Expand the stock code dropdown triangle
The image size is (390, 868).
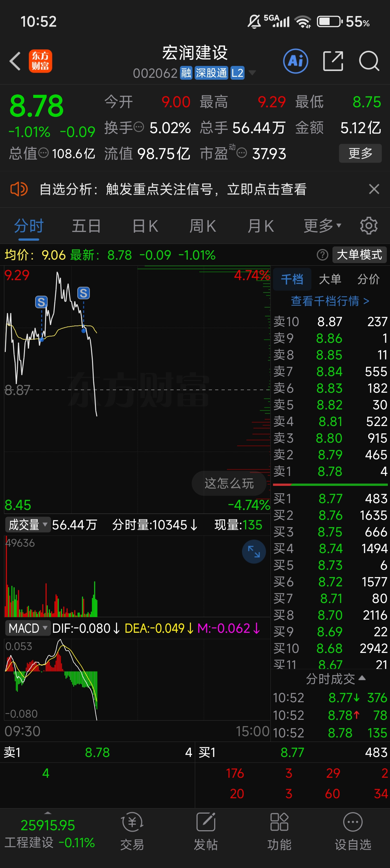pos(252,73)
